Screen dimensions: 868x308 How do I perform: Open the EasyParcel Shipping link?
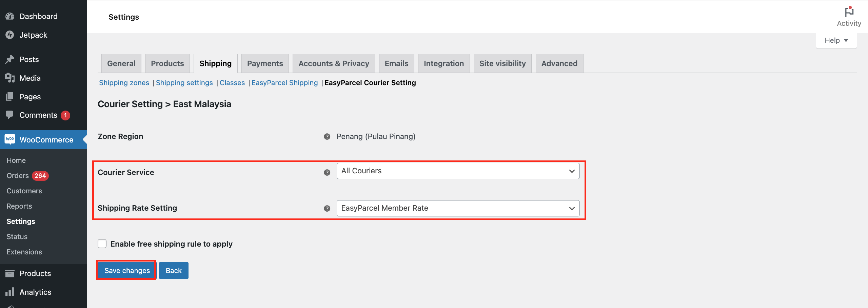285,83
